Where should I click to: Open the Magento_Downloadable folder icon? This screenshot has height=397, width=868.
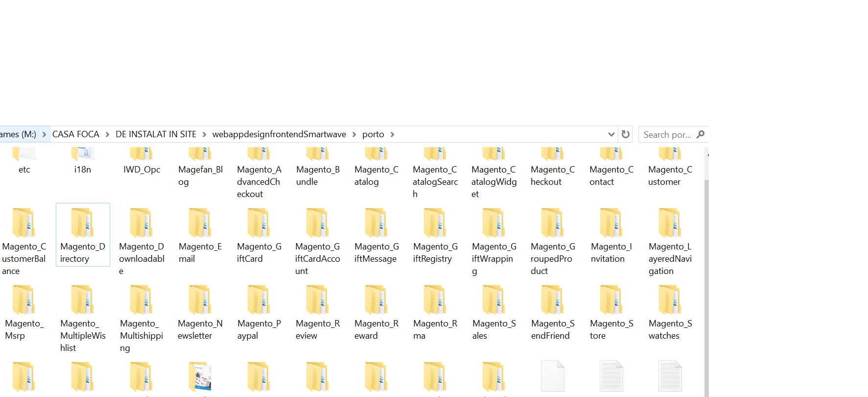(141, 223)
